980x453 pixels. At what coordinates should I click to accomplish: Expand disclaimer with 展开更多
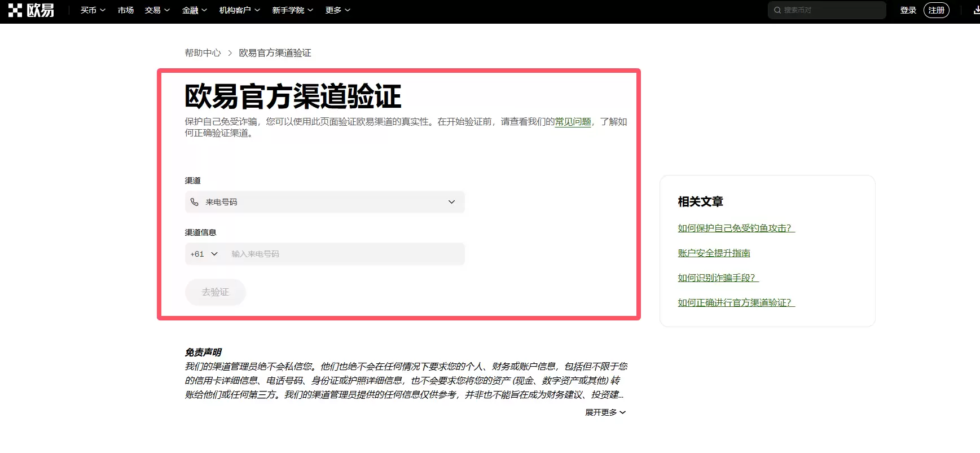point(605,412)
